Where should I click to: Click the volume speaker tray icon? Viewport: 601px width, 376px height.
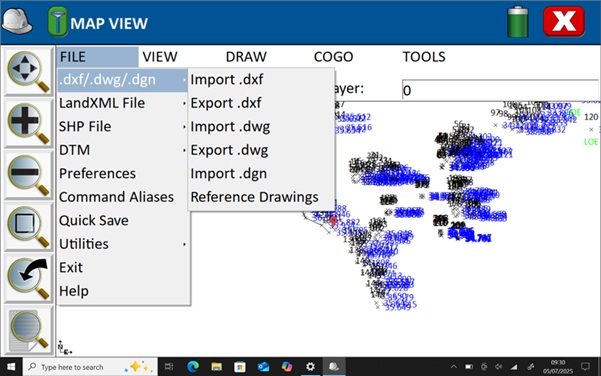[x=499, y=367]
